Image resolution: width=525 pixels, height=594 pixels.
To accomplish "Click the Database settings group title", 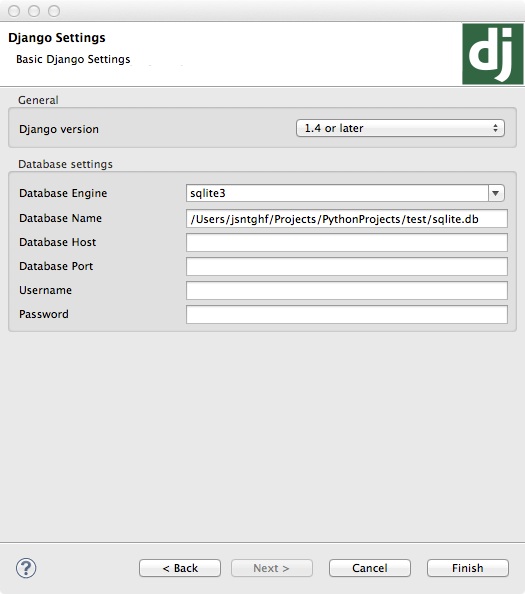I will (66, 164).
